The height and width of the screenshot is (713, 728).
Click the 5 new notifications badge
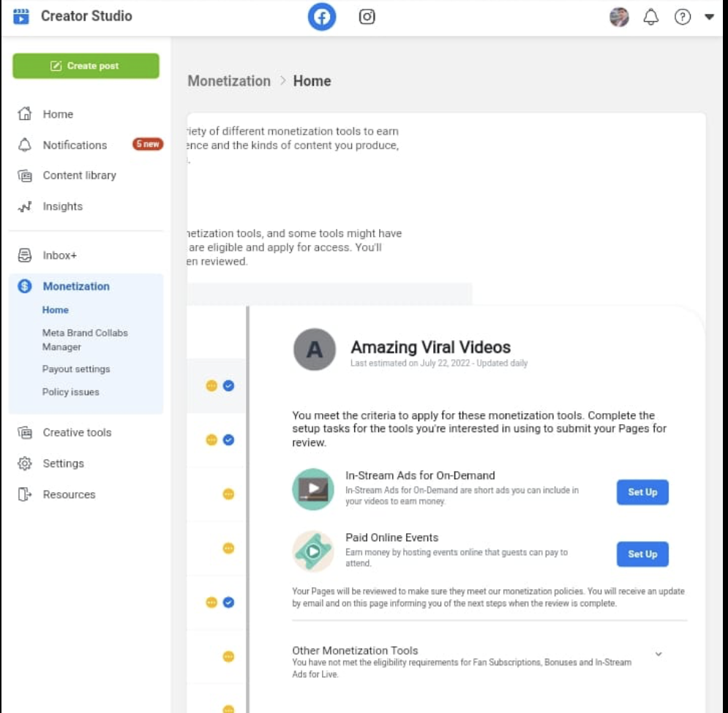coord(148,144)
